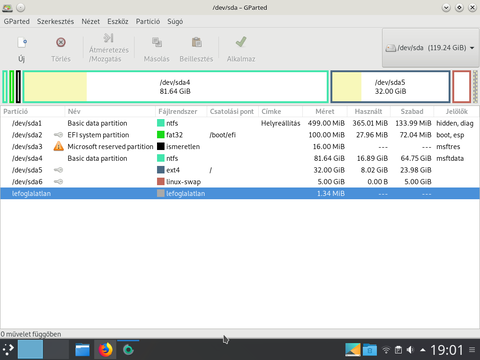
Task: Open the Szerkesztés menu
Action: [x=55, y=21]
